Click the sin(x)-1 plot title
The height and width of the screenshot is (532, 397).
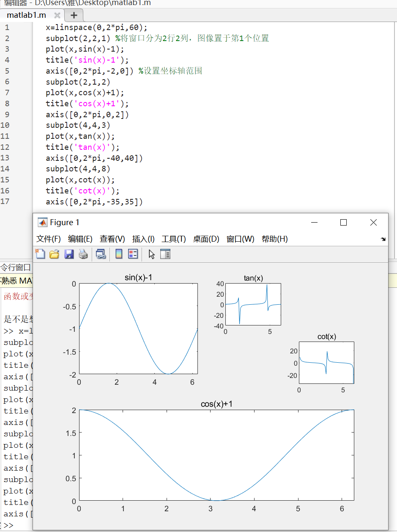pos(138,278)
